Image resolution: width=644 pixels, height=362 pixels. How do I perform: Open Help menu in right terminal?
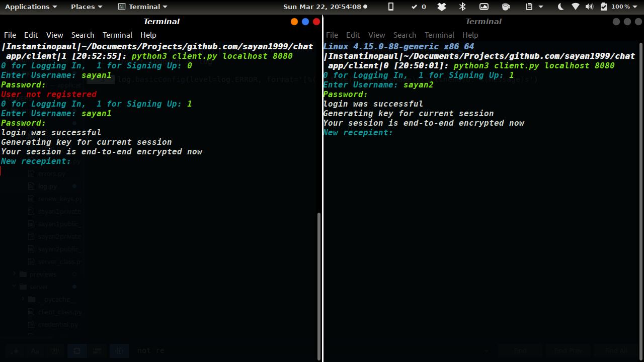pos(470,35)
